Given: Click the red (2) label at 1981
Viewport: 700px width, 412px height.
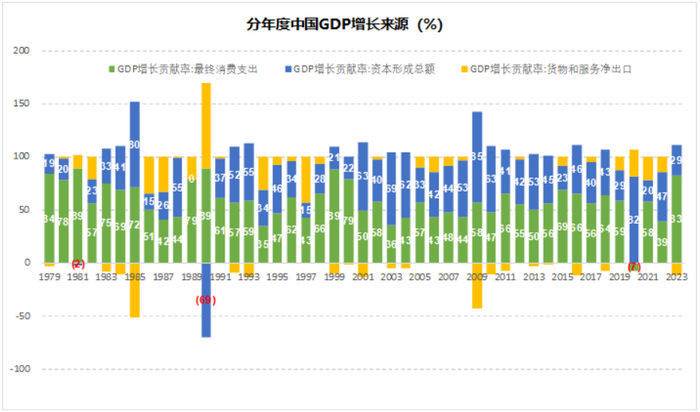Looking at the screenshot, I should click(78, 264).
